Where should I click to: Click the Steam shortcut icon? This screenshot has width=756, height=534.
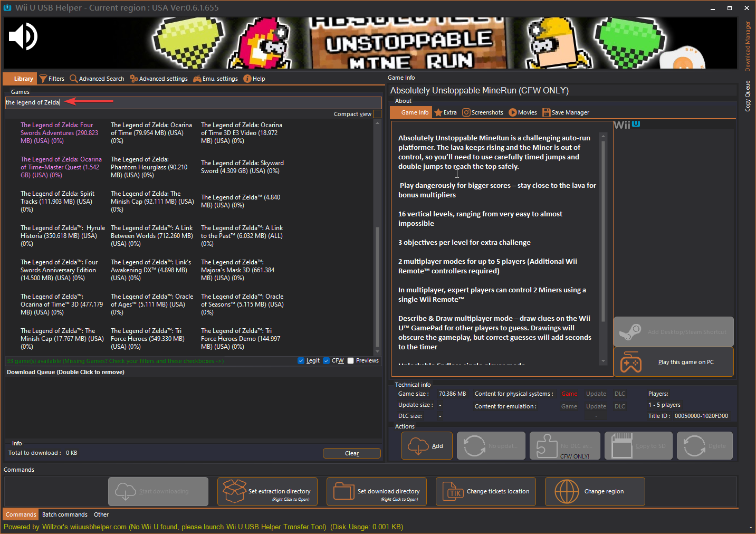click(x=630, y=332)
